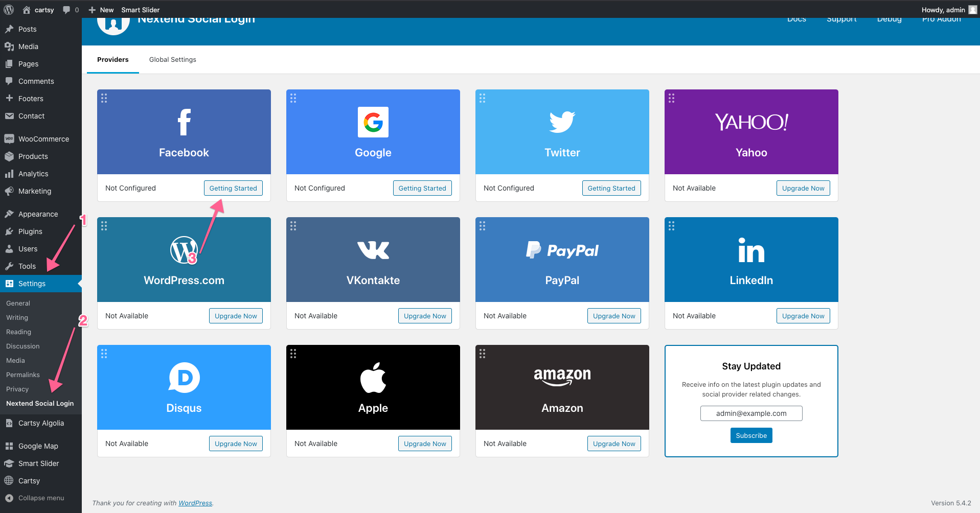Click the PayPal provider card banner

(562, 260)
